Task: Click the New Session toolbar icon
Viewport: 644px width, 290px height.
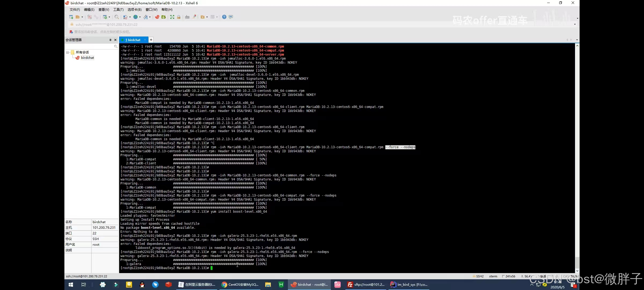Action: coord(71,17)
